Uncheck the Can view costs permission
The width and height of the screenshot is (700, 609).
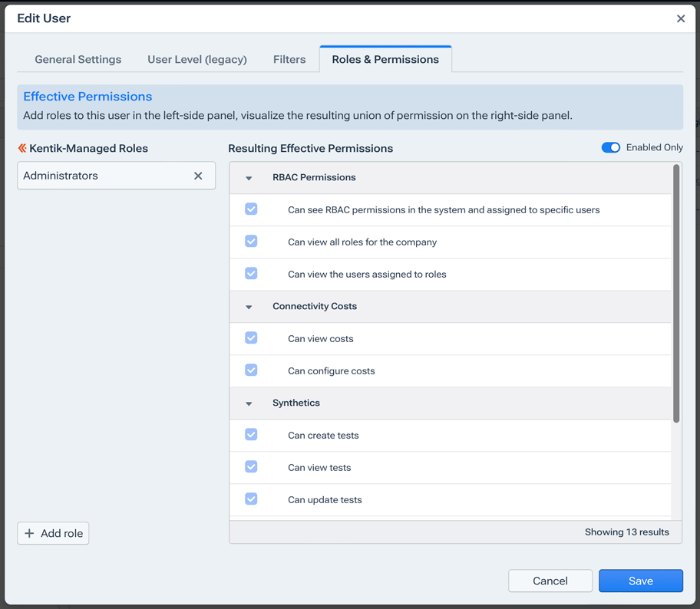pos(251,337)
